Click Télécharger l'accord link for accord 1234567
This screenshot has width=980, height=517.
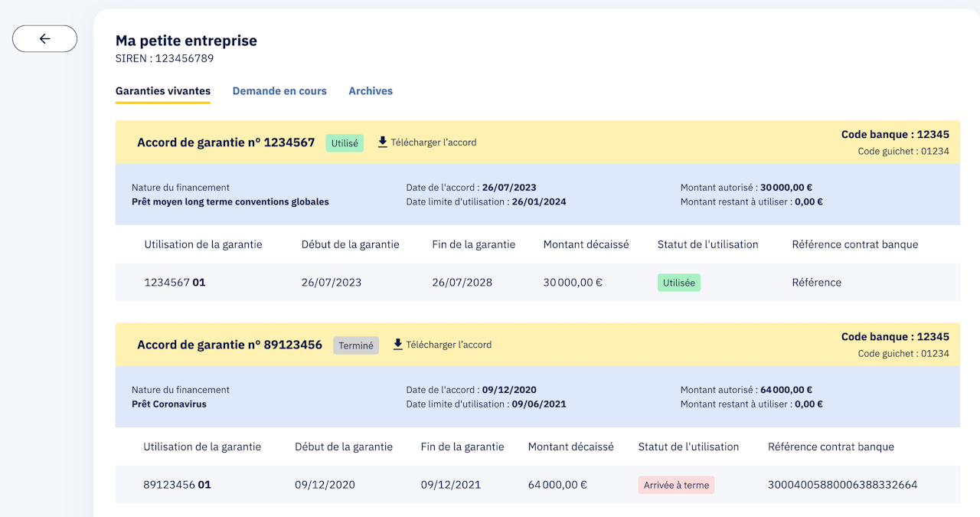click(433, 142)
